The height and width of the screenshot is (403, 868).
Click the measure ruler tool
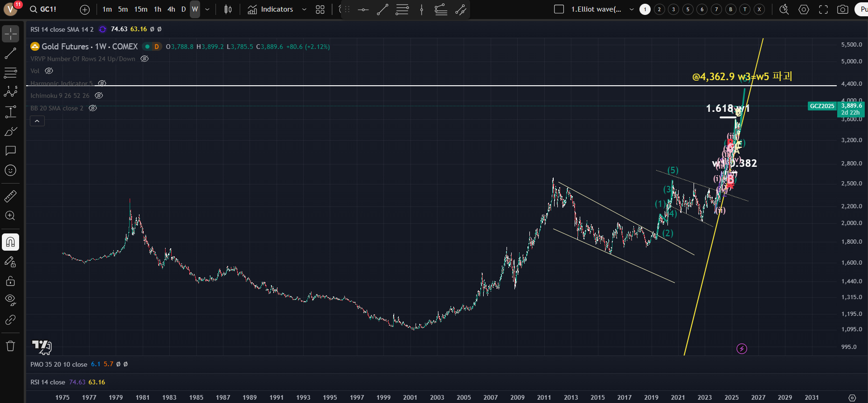10,197
